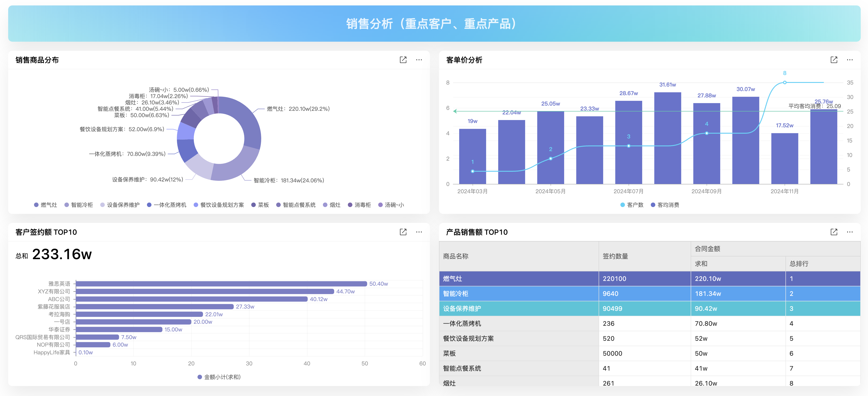Image resolution: width=868 pixels, height=396 pixels.
Task: Click the 考拉海购 bar 22.01w
Action: 139,314
